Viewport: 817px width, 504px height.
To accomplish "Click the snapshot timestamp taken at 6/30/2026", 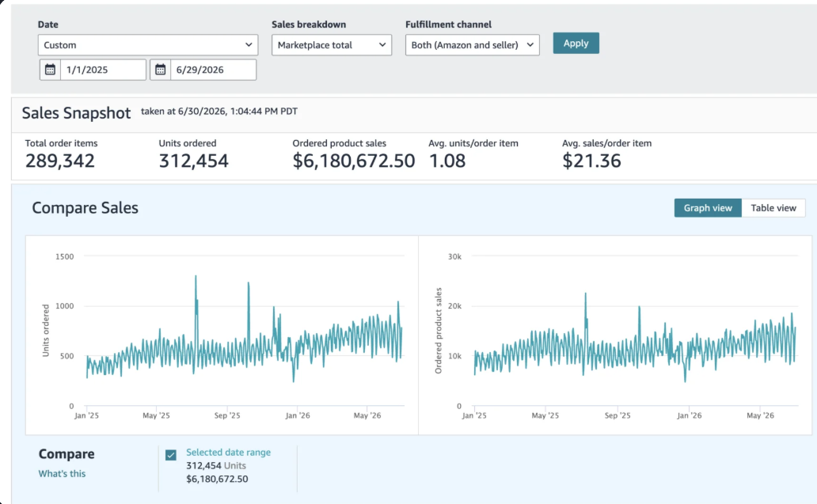I will (219, 112).
